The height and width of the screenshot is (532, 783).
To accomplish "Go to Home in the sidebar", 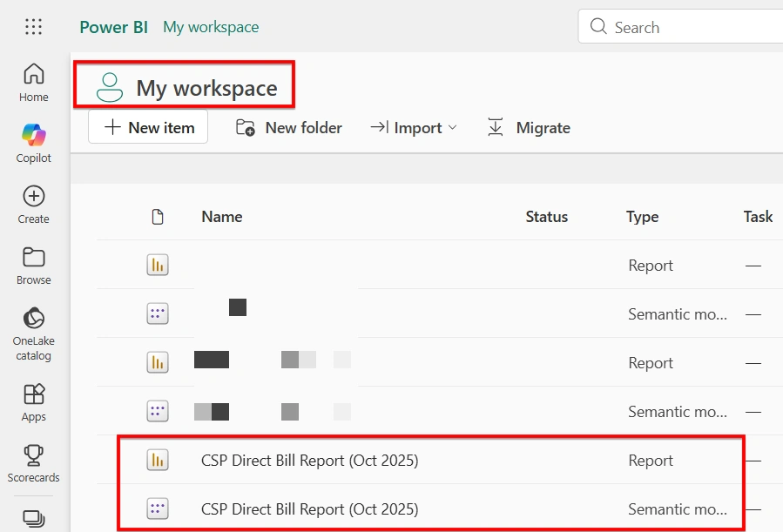I will [33, 83].
